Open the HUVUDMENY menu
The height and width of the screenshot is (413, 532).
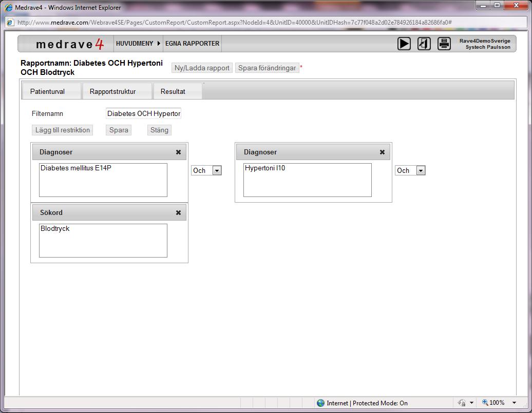tap(138, 44)
